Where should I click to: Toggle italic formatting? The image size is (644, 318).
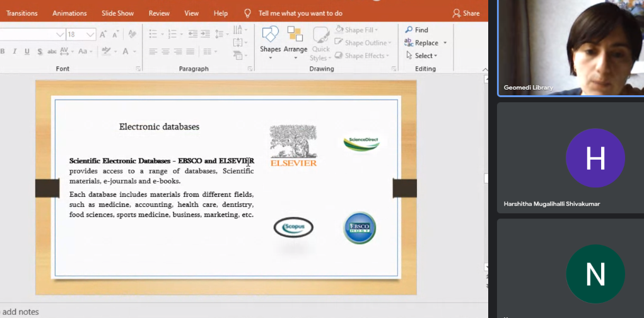click(15, 51)
